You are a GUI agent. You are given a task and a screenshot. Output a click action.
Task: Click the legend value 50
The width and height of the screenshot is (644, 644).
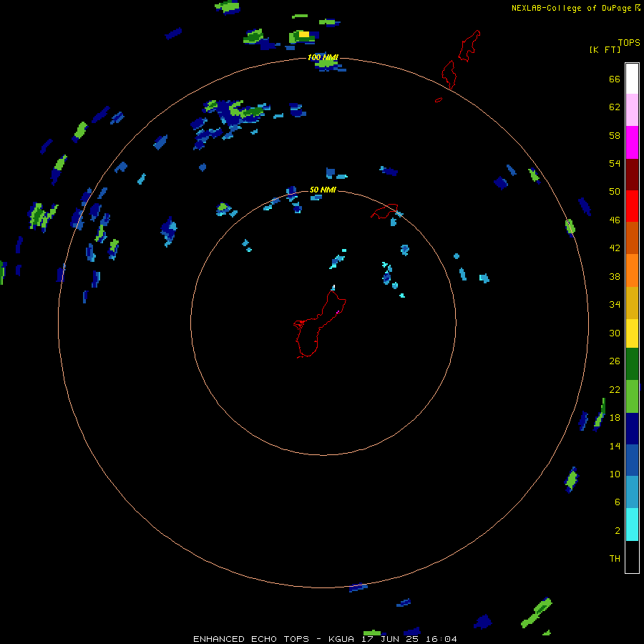click(x=615, y=191)
